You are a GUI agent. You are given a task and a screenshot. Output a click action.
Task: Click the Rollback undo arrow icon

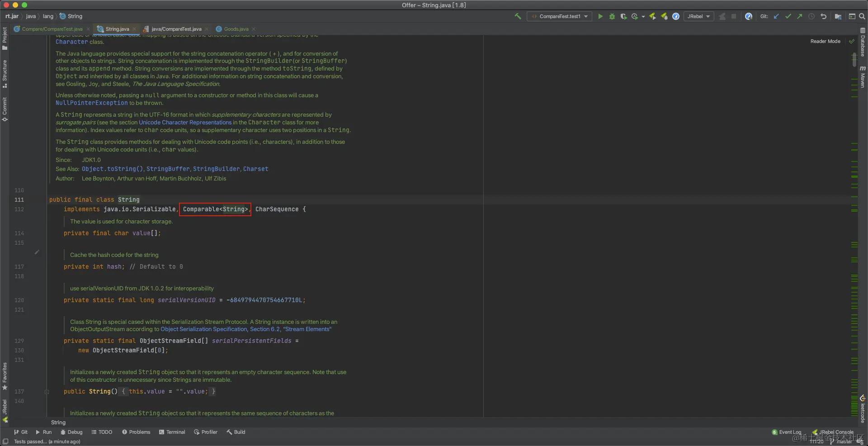coord(823,16)
